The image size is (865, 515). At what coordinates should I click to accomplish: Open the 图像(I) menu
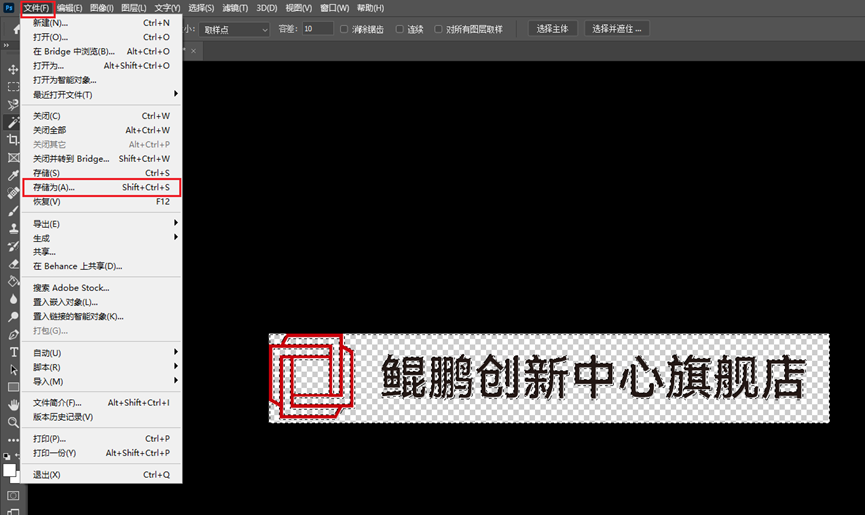click(x=102, y=8)
